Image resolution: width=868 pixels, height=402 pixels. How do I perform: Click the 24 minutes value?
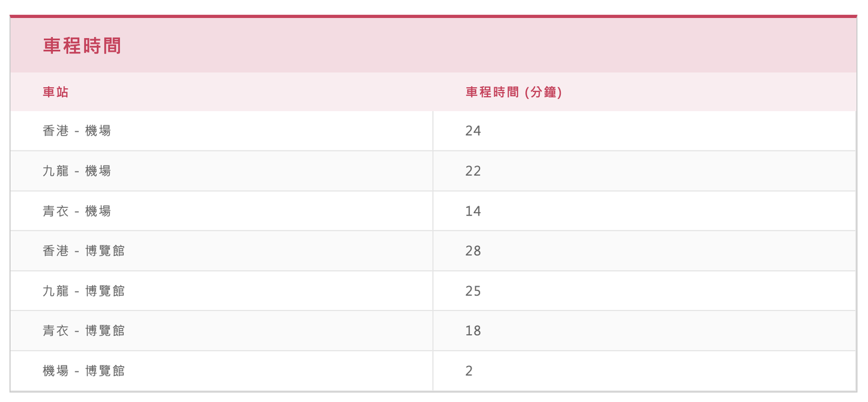point(473,131)
